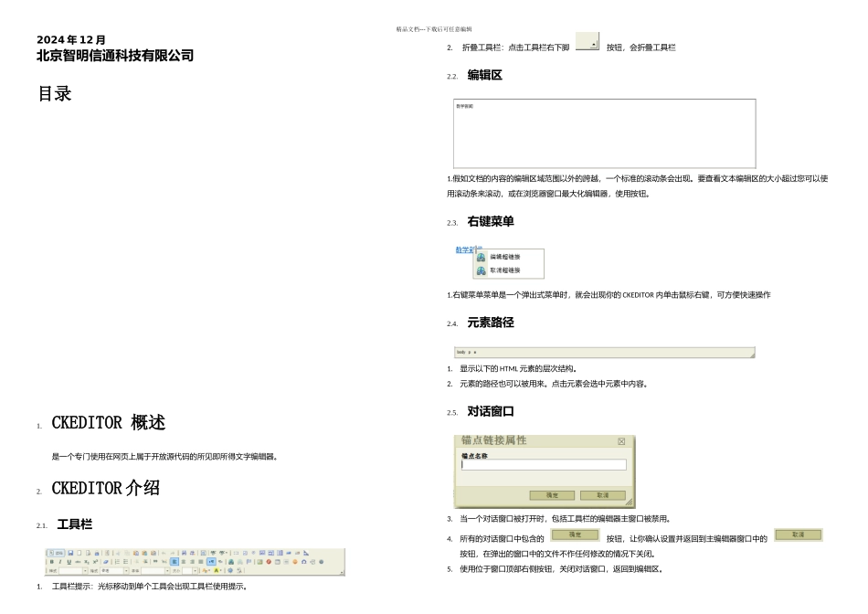Toggle bulleted list in the toolbar
The height and width of the screenshot is (614, 868).
[126, 562]
